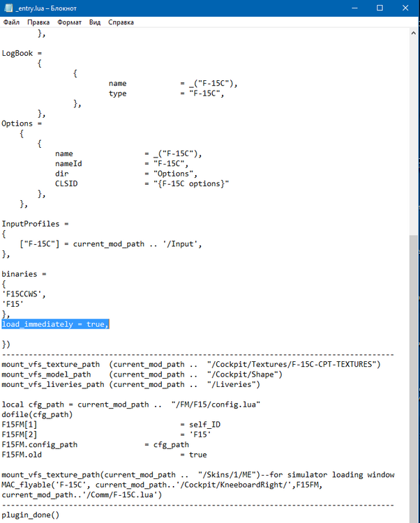Click the F15FM.config_path line
Screen dimensions: 420x523
(96, 445)
